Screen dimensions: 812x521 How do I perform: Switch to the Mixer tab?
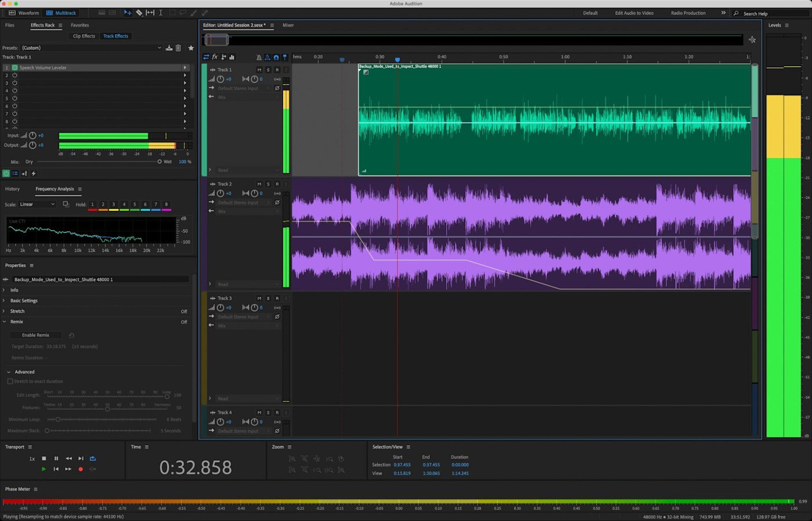click(x=288, y=25)
